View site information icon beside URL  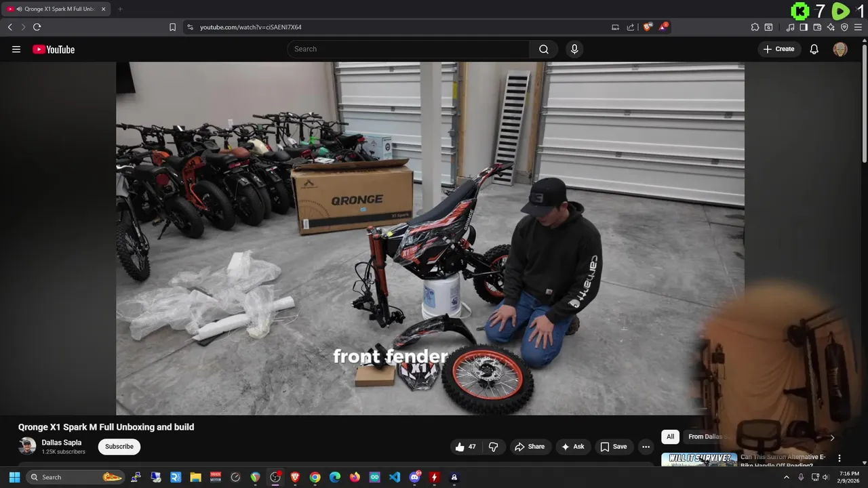[190, 27]
